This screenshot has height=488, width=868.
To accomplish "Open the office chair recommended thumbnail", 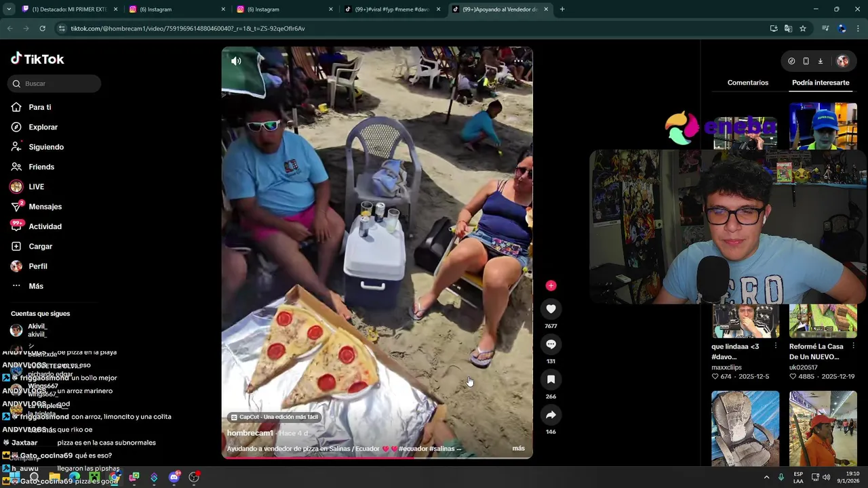I will click(x=745, y=428).
